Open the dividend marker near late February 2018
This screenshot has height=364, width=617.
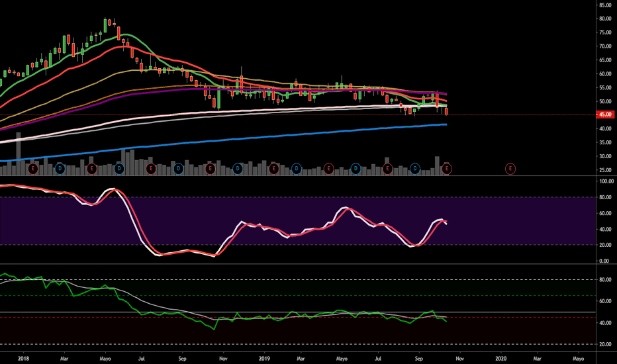60,169
